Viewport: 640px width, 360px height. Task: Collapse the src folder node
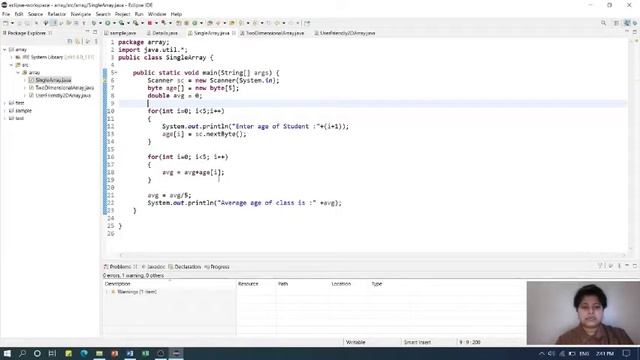point(11,65)
